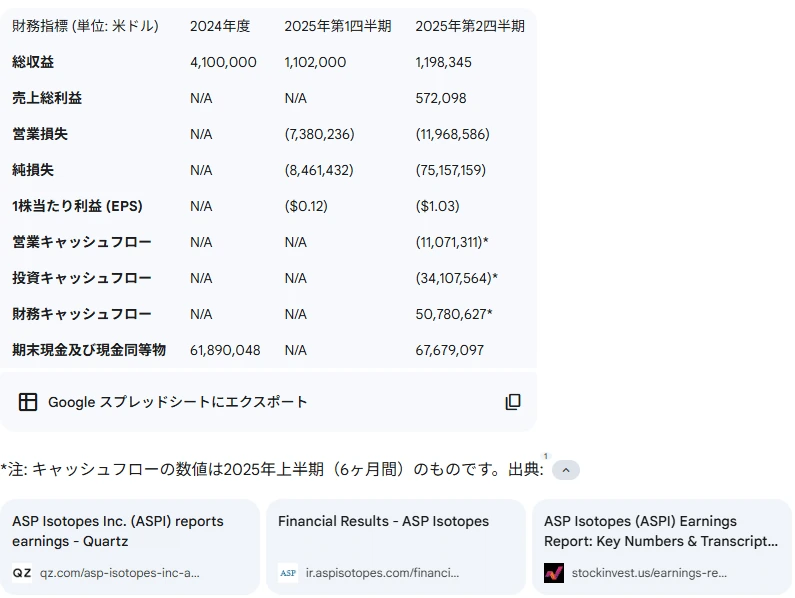Screen dimensions: 795x598
Task: Click the 投資キャッシュフロー row label
Action: tap(82, 278)
